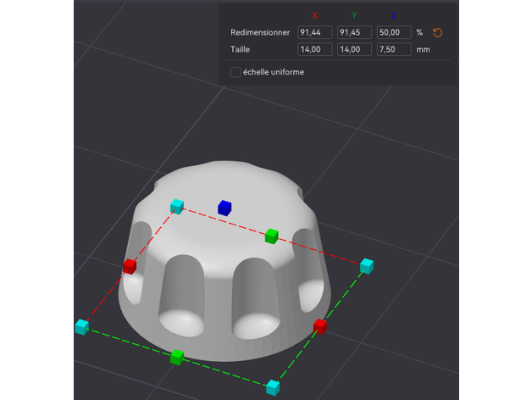Click the blue Z-axis scale handle
Viewport: 532px width, 400px height.
224,207
